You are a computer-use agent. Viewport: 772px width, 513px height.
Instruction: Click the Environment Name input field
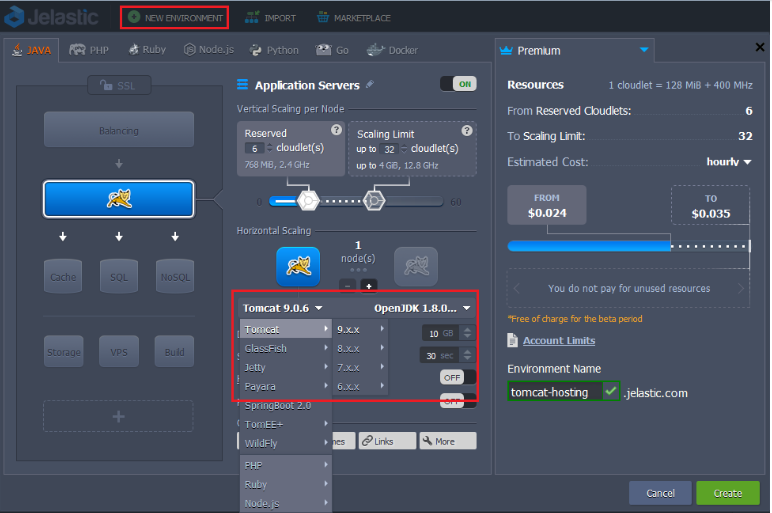coord(554,392)
